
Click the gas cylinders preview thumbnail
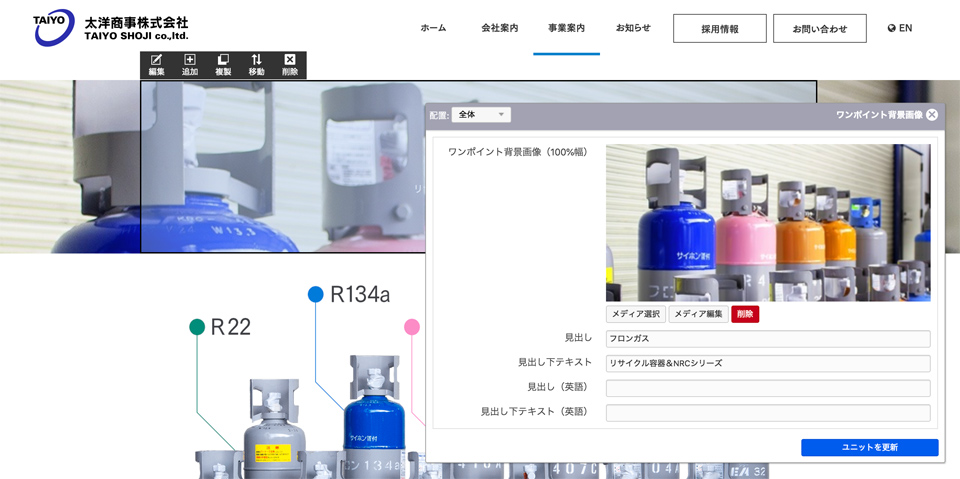[768, 223]
